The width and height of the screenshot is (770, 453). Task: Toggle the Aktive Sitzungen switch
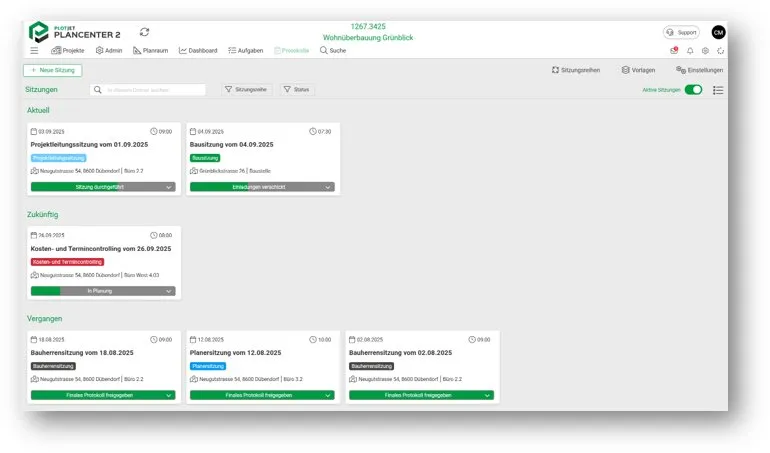coord(693,90)
